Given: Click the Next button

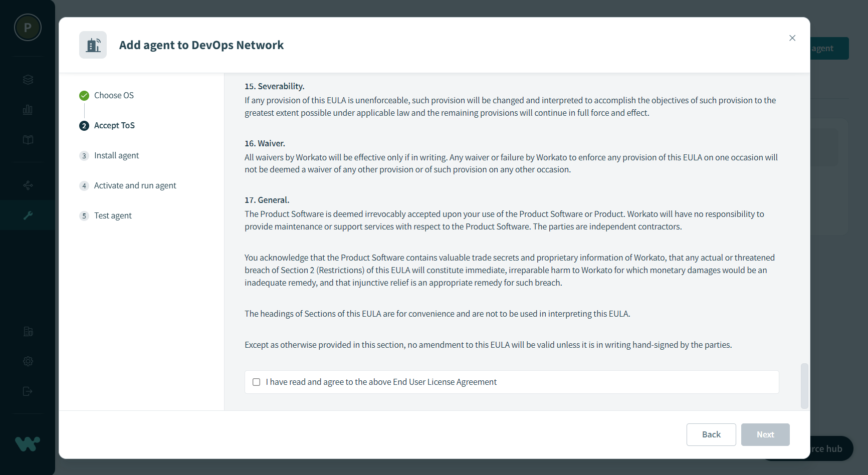Looking at the screenshot, I should tap(765, 434).
